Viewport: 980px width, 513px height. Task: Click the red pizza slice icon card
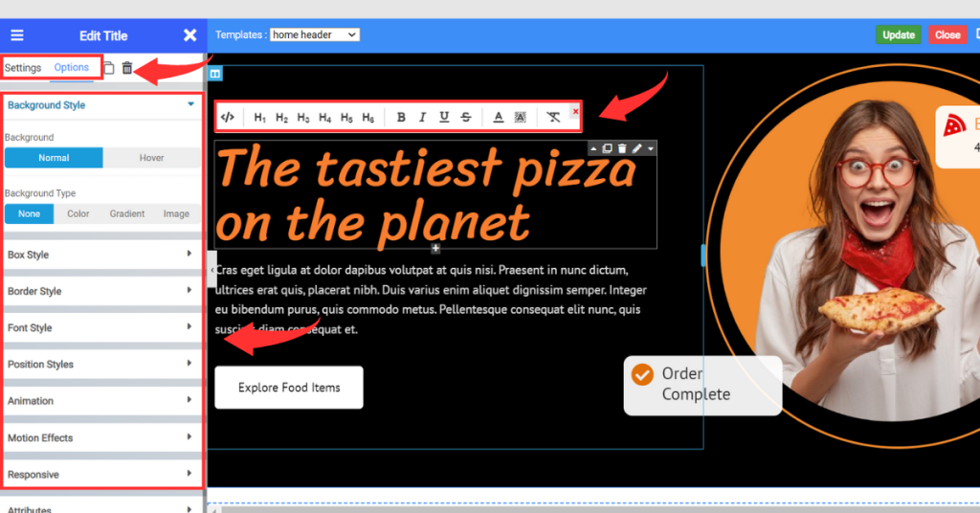pyautogui.click(x=957, y=136)
